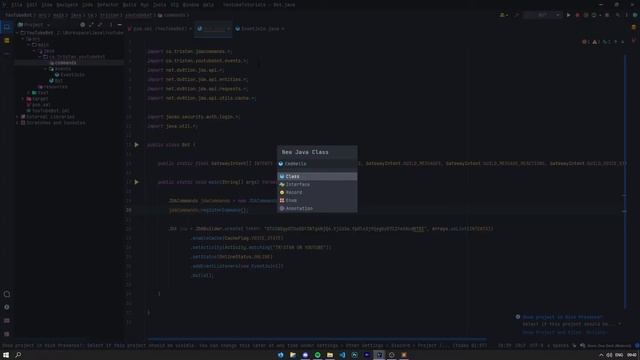Viewport: 640px width, 360px height.
Task: Collapse the main folder node
Action: coord(29,45)
